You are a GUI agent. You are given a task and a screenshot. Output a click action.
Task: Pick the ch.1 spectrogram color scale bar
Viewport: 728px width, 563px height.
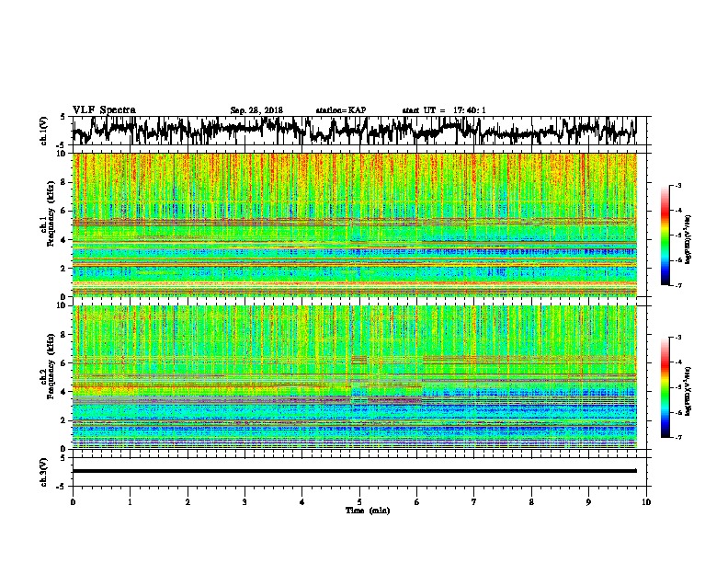[x=665, y=236]
